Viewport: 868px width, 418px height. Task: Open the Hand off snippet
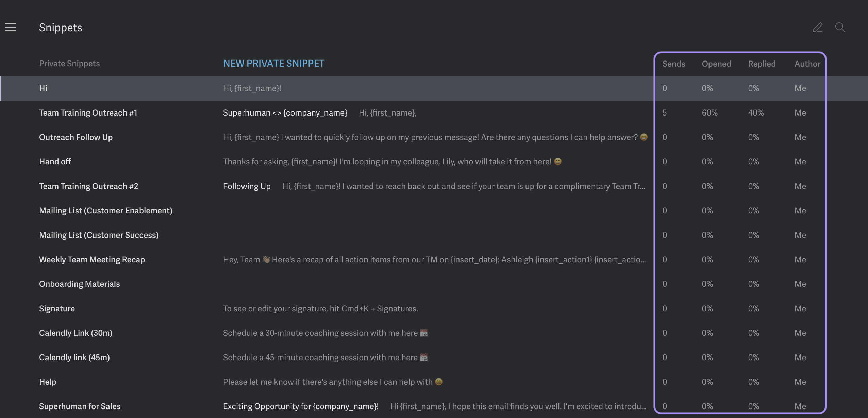click(x=55, y=162)
